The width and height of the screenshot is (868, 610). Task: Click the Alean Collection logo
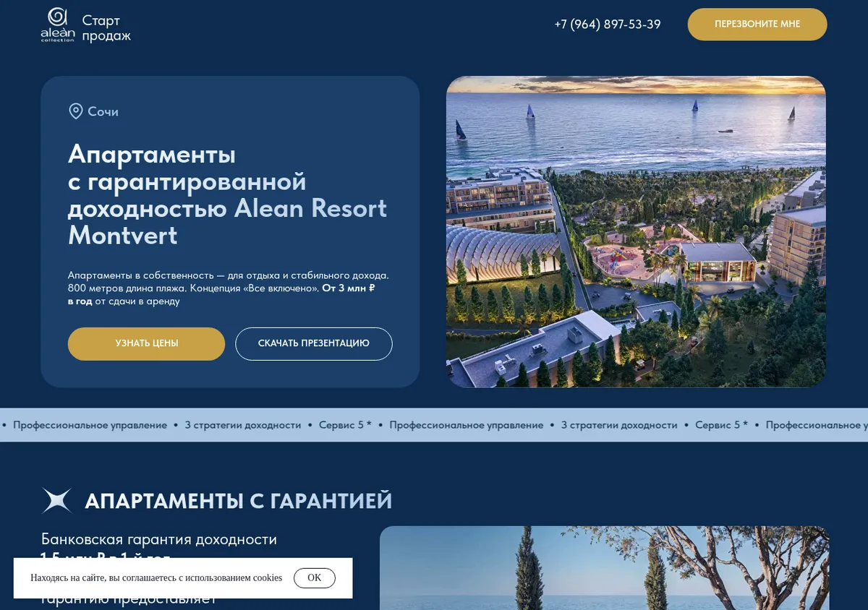click(57, 25)
